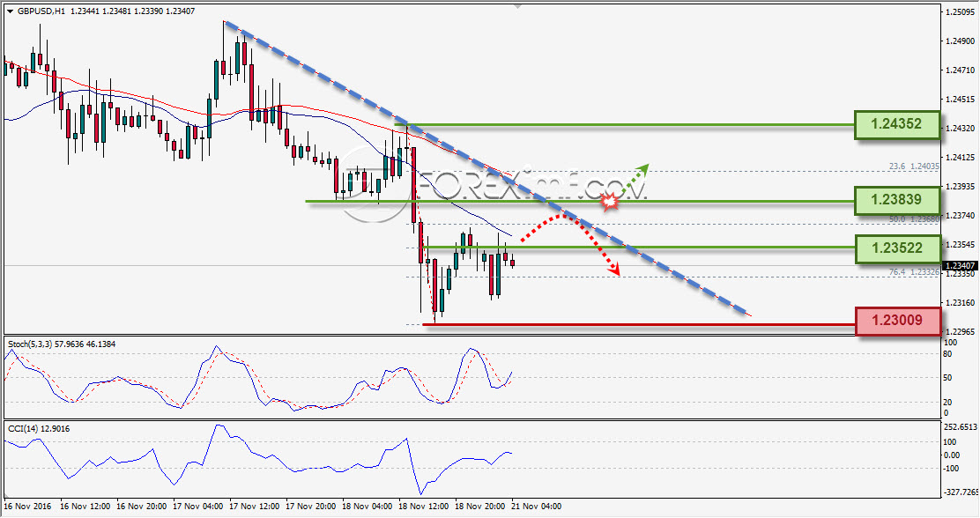Image resolution: width=980 pixels, height=518 pixels.
Task: Click the time axis label 18 Nov 20:00
Action: coord(479,507)
